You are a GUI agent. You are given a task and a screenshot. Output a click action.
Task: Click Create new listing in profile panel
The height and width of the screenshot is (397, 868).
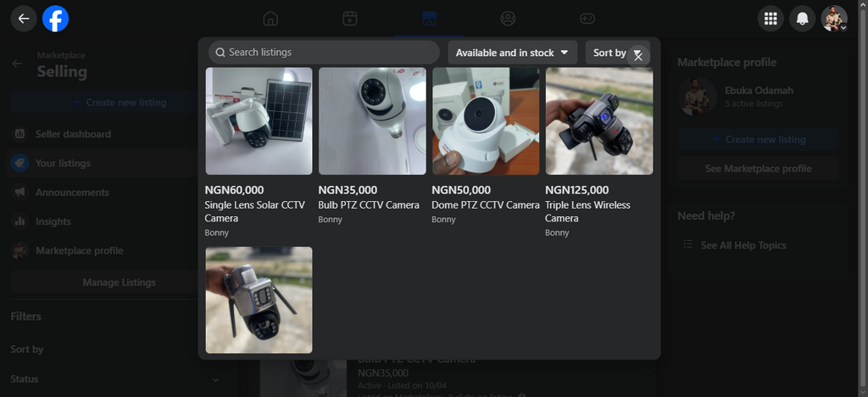(759, 139)
